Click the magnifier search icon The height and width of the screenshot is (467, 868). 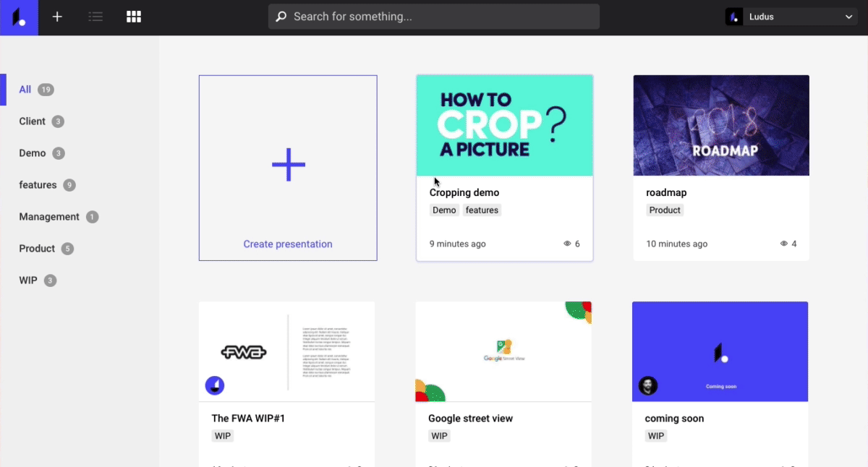click(x=281, y=17)
